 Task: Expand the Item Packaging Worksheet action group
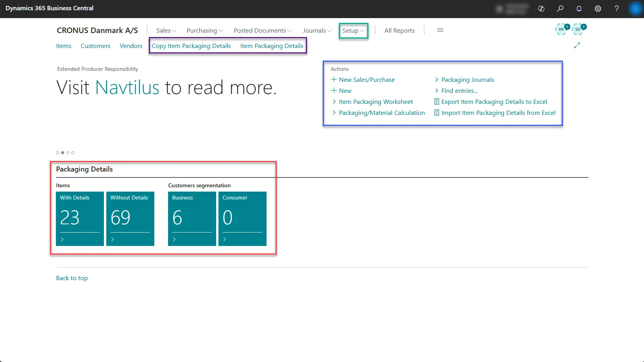(372, 102)
